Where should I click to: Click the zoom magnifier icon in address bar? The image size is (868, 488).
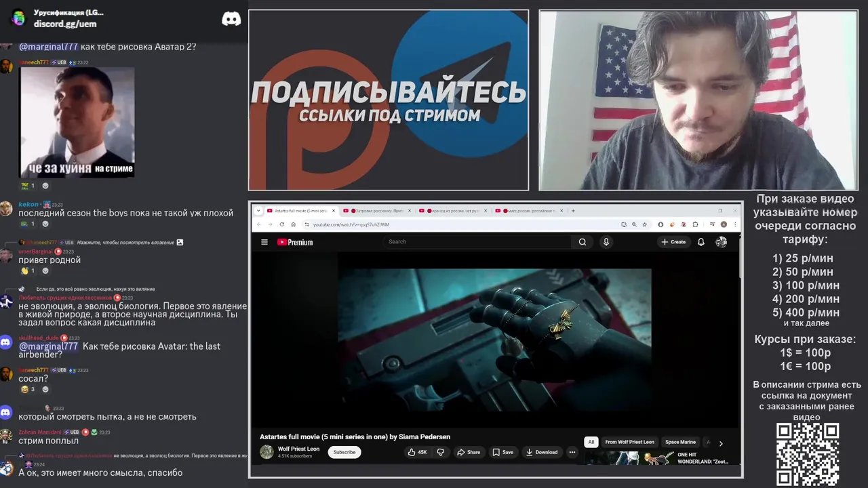[x=634, y=224]
